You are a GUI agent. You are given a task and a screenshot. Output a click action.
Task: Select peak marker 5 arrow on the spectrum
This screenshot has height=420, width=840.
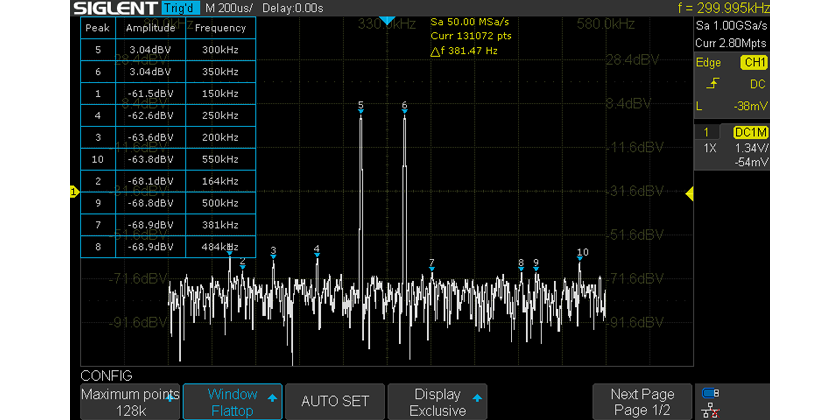361,112
